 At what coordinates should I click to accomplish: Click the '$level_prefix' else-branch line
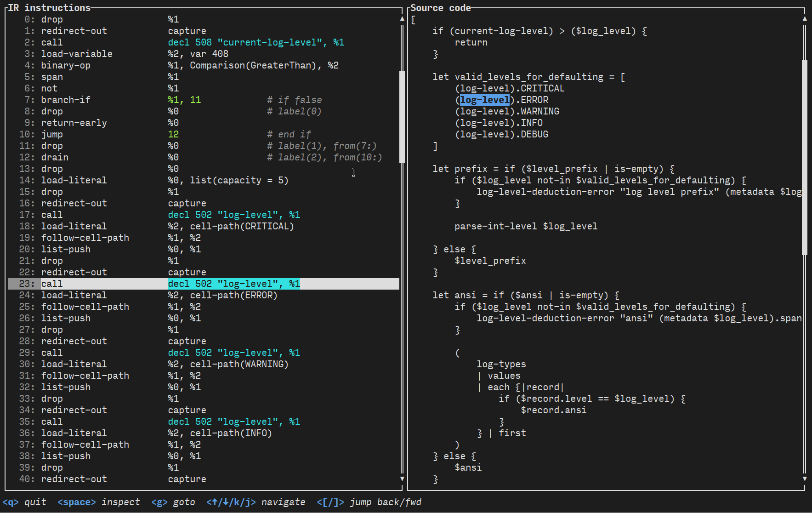[490, 261]
